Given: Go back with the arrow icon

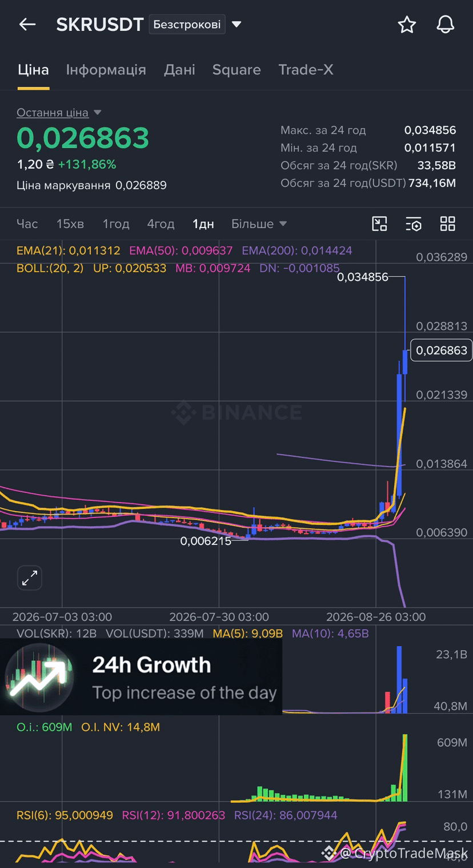Looking at the screenshot, I should [27, 25].
